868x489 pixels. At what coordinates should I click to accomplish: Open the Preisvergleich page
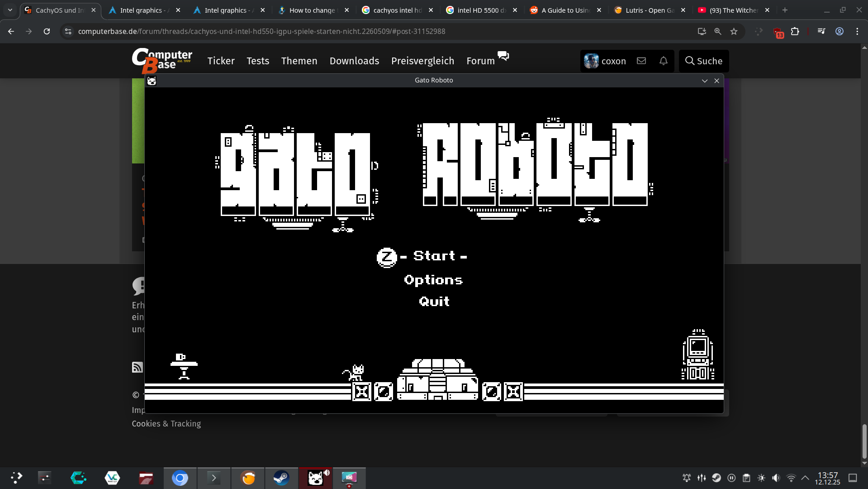[x=422, y=61]
